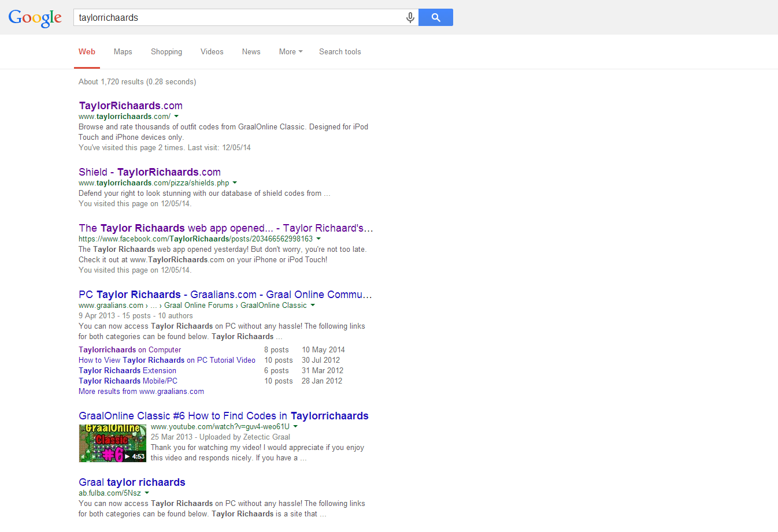This screenshot has height=532, width=778.
Task: Click the blue search magnifier button
Action: [436, 17]
